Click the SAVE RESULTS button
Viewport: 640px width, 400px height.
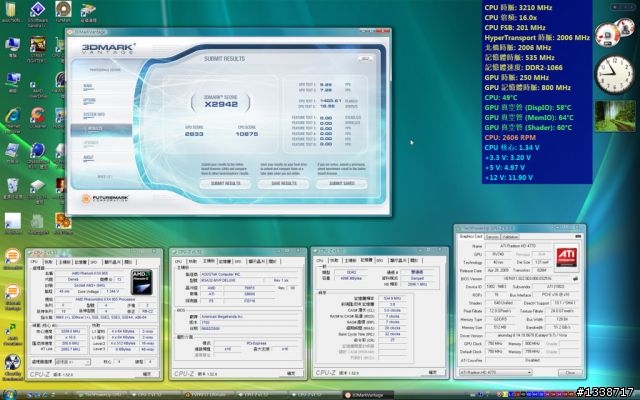click(284, 184)
